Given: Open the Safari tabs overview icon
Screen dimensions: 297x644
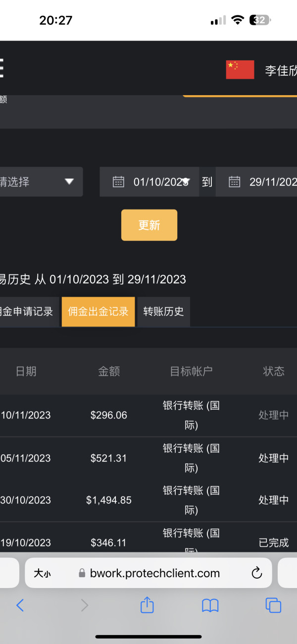Looking at the screenshot, I should tap(273, 605).
